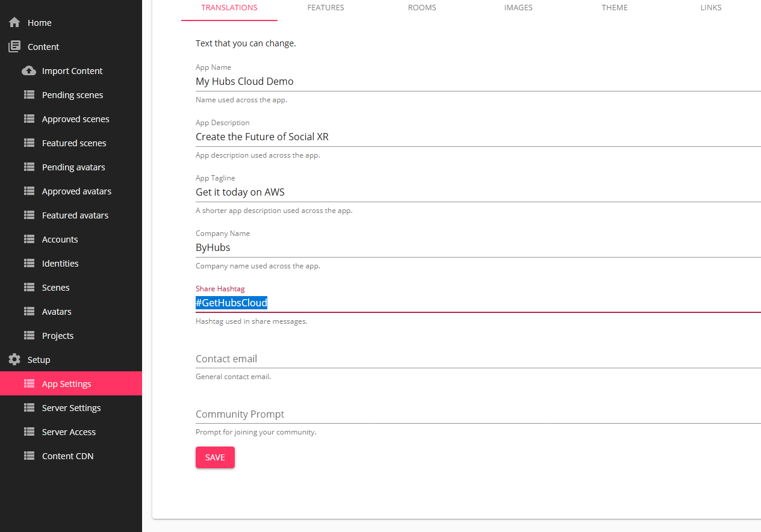The height and width of the screenshot is (532, 761).
Task: Open Server Settings in sidebar
Action: [71, 408]
